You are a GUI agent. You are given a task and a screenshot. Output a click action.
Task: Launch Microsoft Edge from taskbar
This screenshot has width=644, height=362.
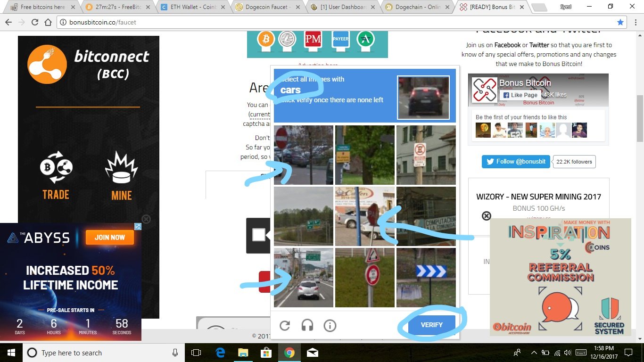(220, 353)
